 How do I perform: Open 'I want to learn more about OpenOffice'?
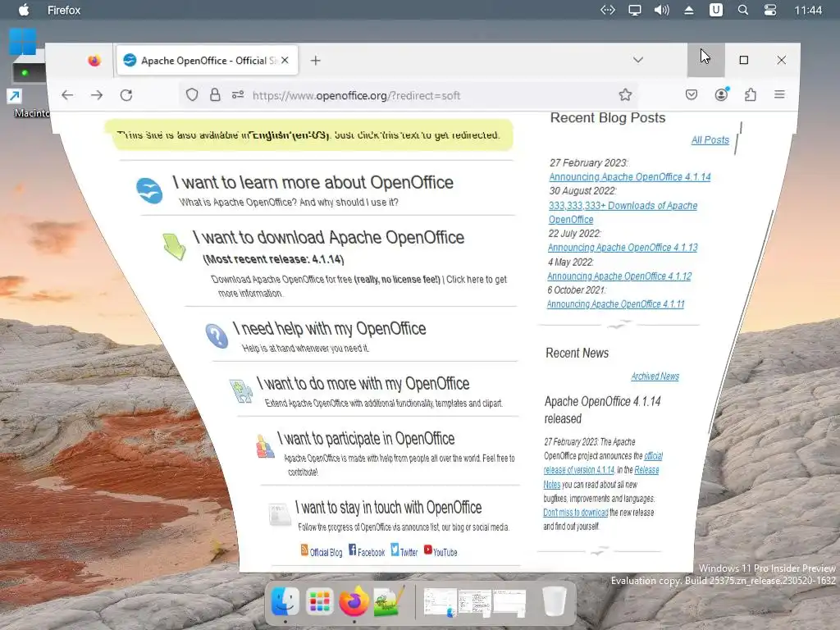point(313,183)
